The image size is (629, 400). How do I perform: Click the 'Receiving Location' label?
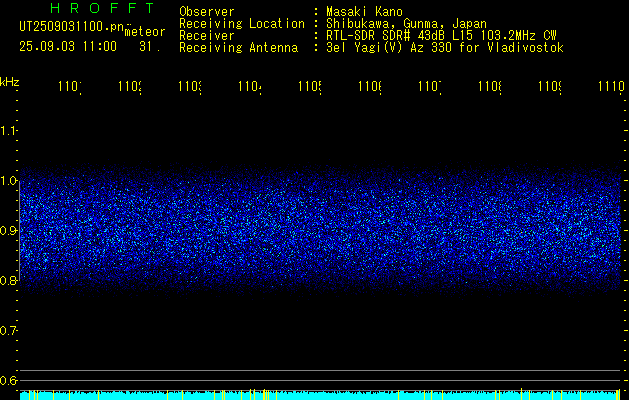[x=242, y=24]
